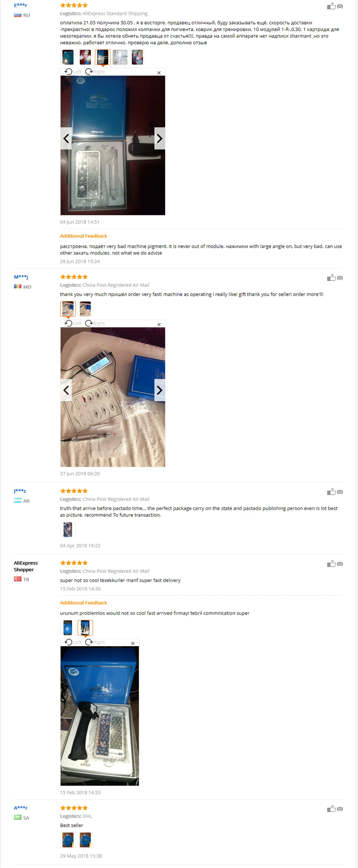
Task: Close E***r's expanded photo viewer
Action: pyautogui.click(x=159, y=73)
